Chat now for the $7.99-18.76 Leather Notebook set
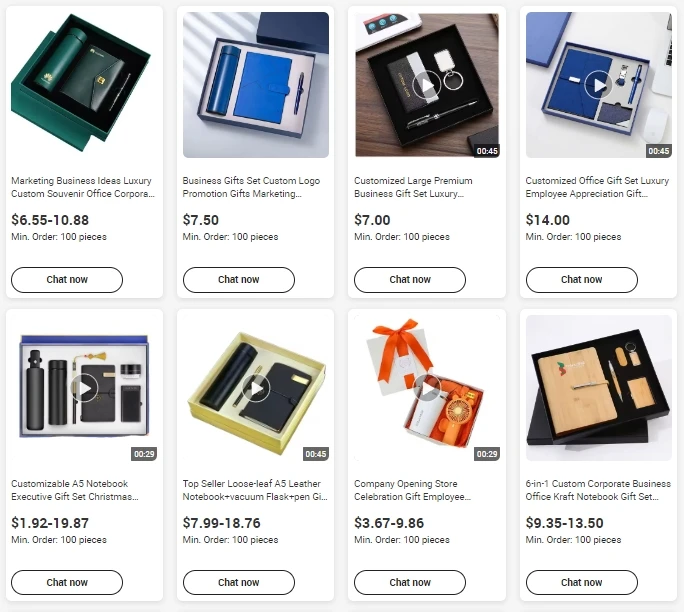This screenshot has height=612, width=684. [239, 582]
